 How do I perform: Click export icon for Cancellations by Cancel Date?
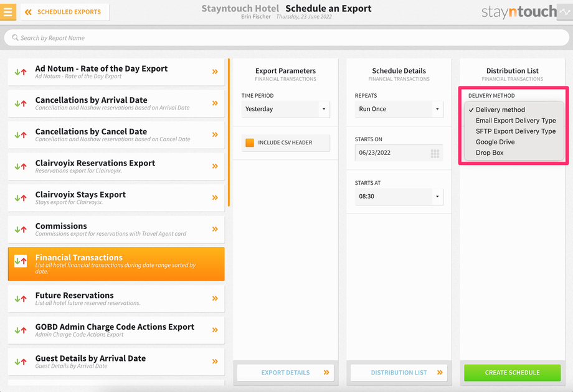point(21,134)
